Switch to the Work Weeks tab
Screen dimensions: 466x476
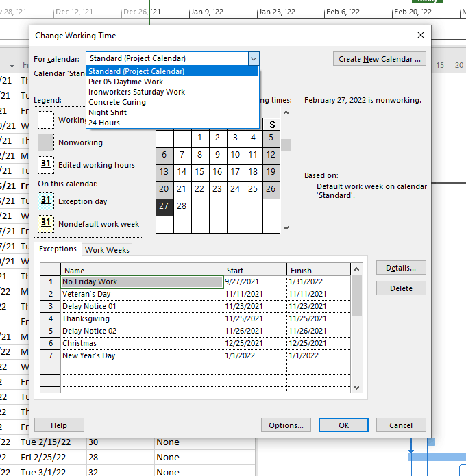pyautogui.click(x=107, y=250)
